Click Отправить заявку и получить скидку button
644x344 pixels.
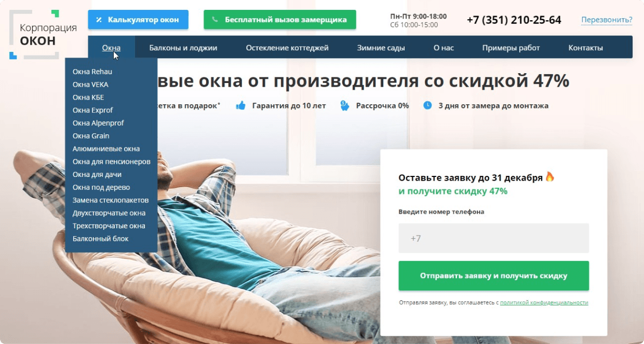tap(493, 276)
